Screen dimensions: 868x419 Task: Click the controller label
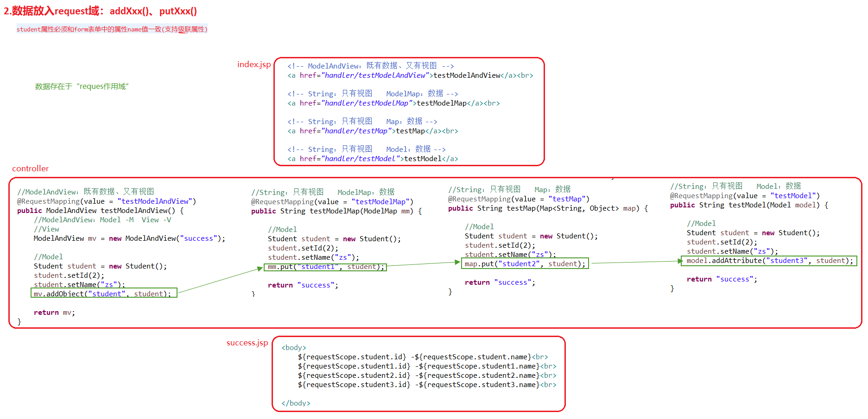tap(30, 169)
